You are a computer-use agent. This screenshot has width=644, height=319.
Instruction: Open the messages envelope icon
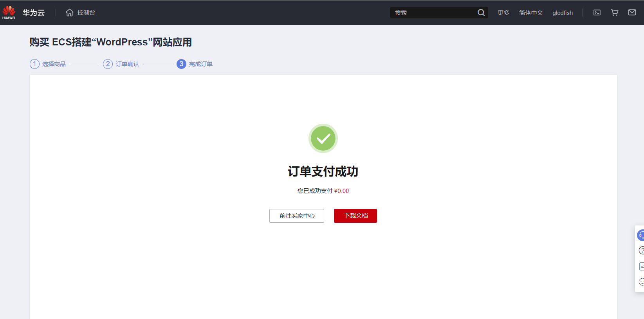coord(632,13)
